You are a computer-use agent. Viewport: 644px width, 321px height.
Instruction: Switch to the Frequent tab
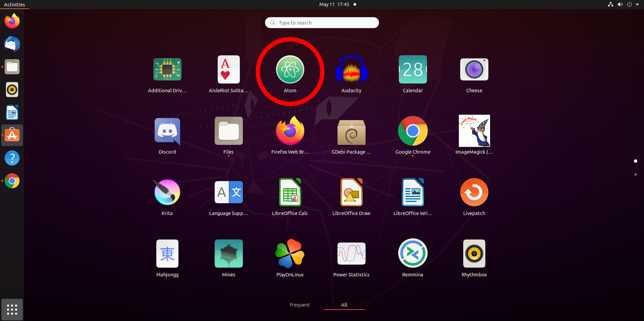pyautogui.click(x=300, y=305)
